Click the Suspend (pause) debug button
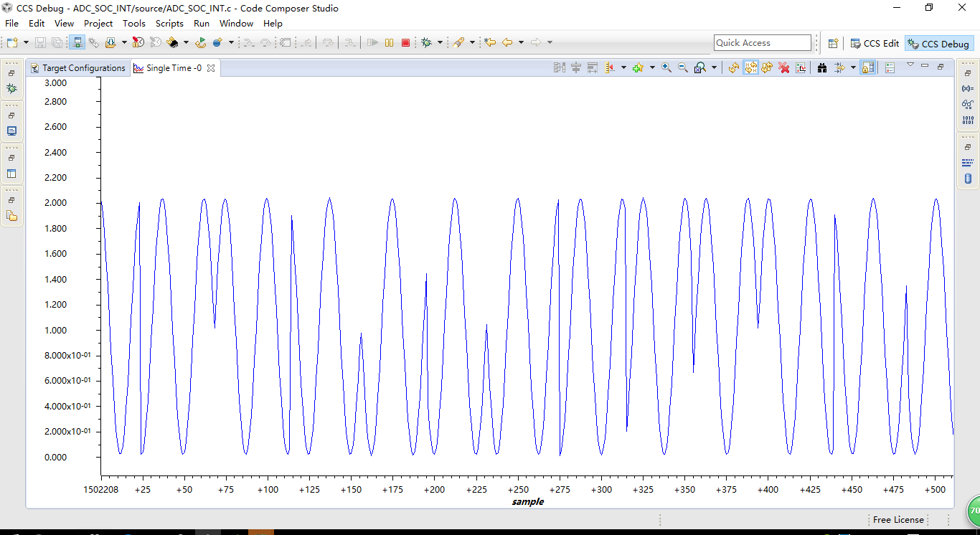The width and height of the screenshot is (980, 535). pos(389,43)
